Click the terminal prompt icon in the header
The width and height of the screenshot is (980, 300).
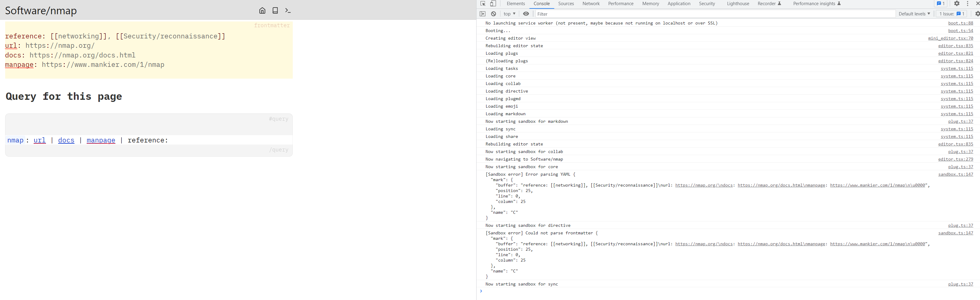[288, 11]
